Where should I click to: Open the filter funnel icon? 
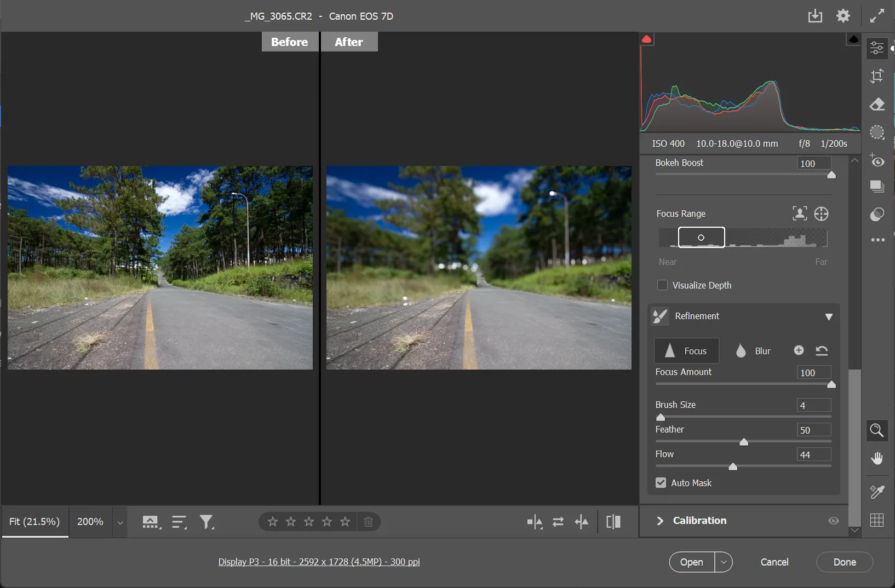point(206,522)
